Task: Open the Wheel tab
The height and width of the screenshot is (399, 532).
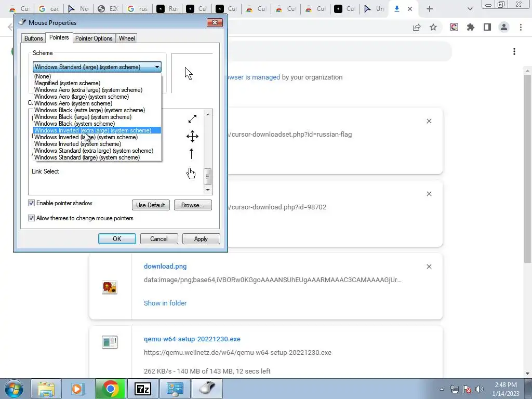Action: [127, 38]
